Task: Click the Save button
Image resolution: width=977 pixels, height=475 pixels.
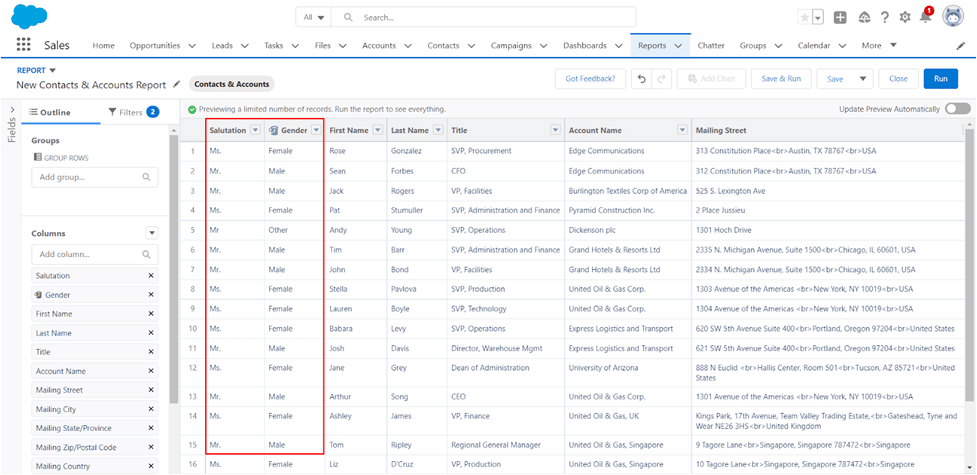Action: (835, 79)
